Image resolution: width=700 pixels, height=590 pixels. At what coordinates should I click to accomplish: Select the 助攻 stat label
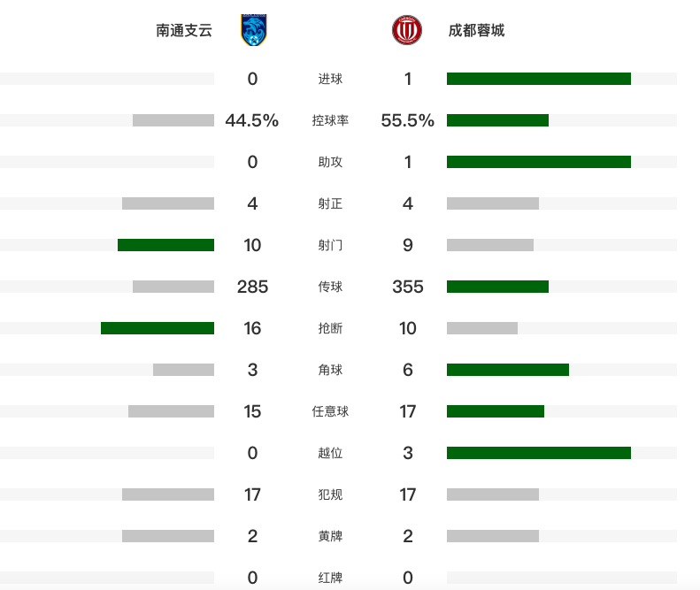(x=330, y=162)
